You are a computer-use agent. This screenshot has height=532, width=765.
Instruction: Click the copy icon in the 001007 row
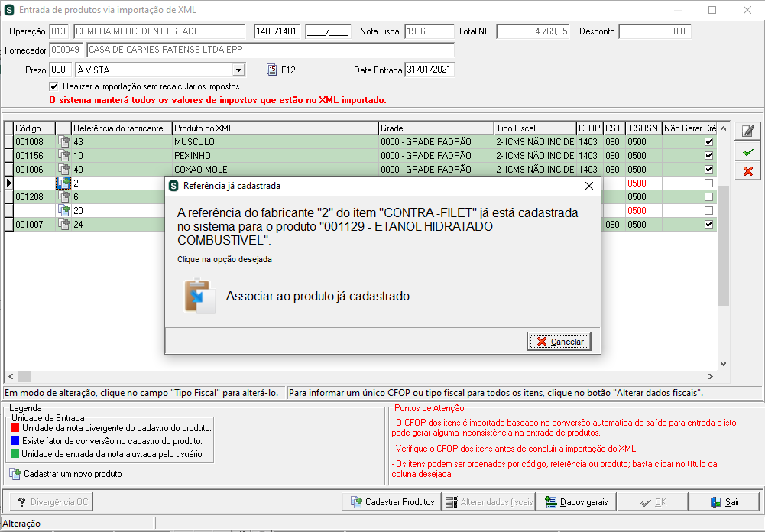[x=63, y=225]
